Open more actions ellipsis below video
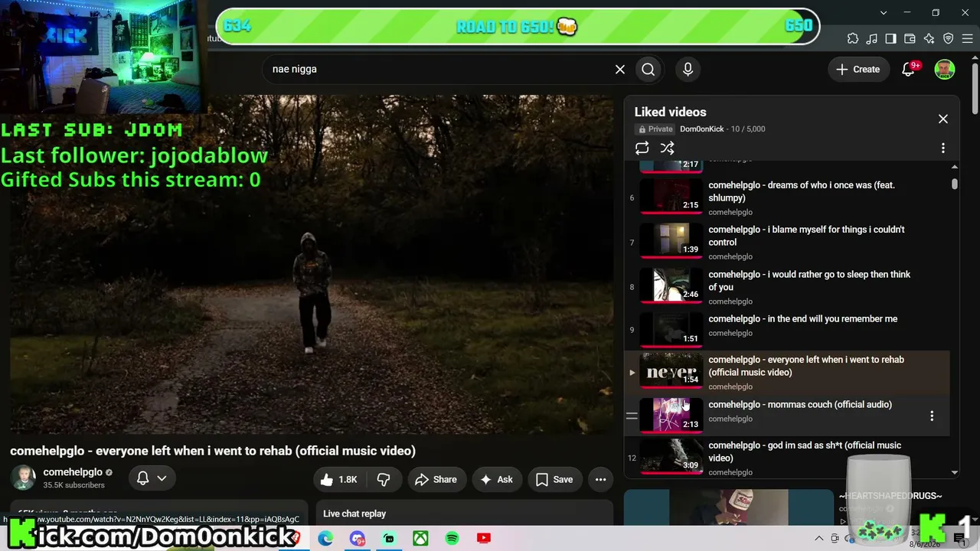 pos(601,480)
